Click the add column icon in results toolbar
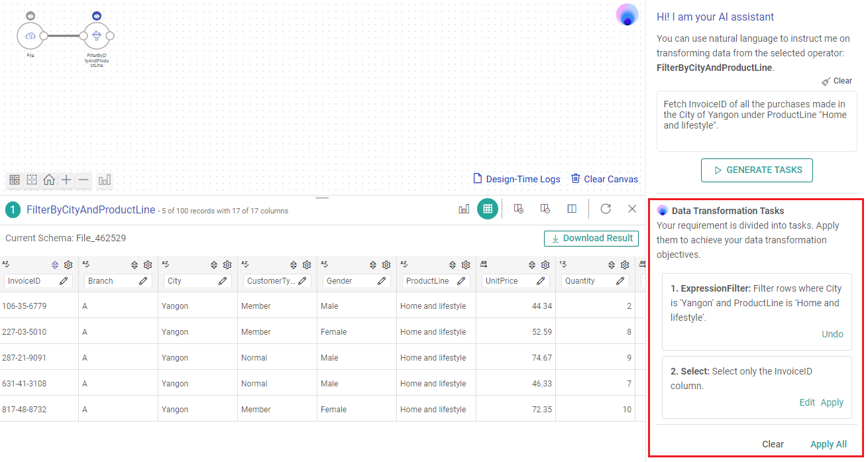Screen dimensions: 868x462 [519, 209]
